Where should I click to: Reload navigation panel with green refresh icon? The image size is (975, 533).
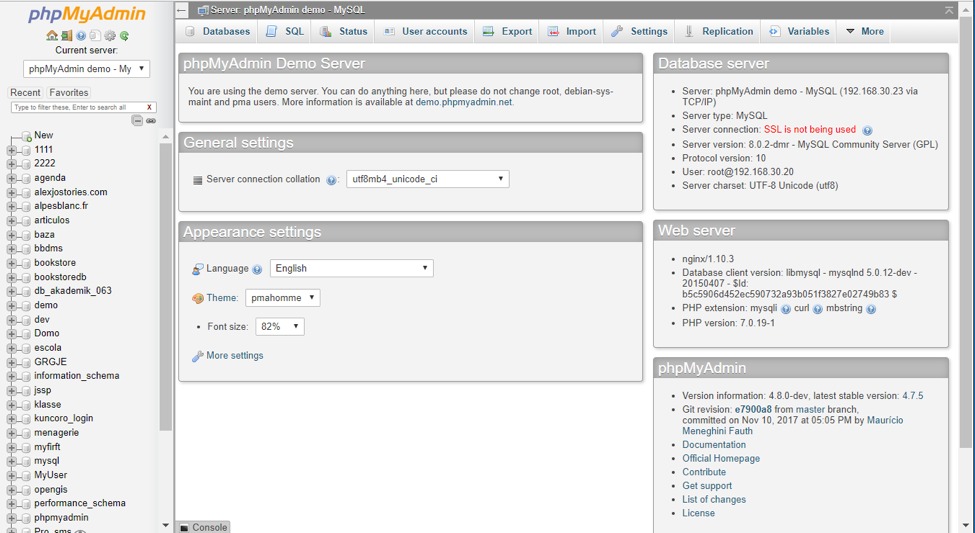[124, 35]
